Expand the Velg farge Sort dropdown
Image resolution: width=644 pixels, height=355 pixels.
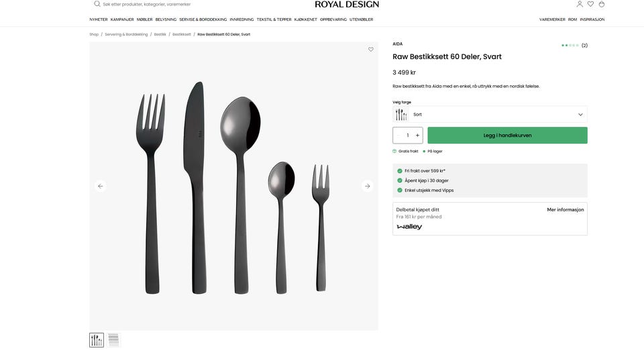[x=490, y=114]
